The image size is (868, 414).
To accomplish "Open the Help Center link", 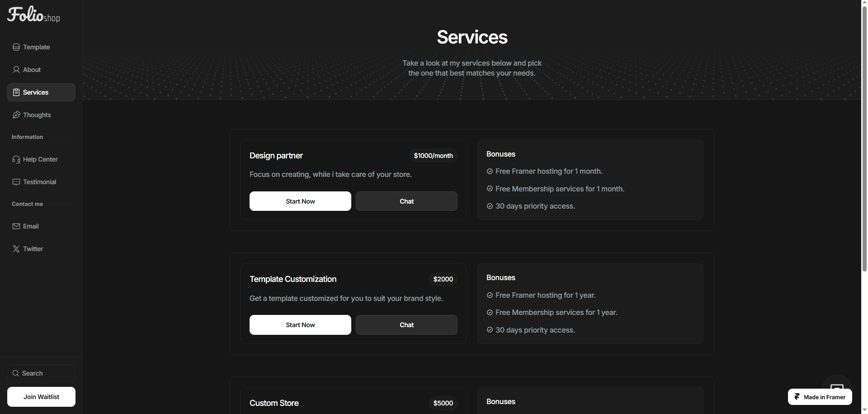I will [x=41, y=159].
